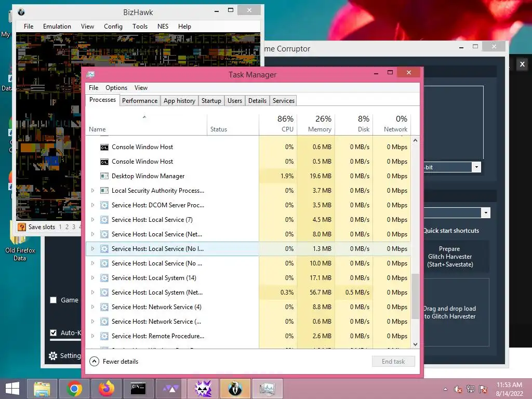The height and width of the screenshot is (399, 532).
Task: Click the 56.7 MB memory value
Action: (x=320, y=292)
